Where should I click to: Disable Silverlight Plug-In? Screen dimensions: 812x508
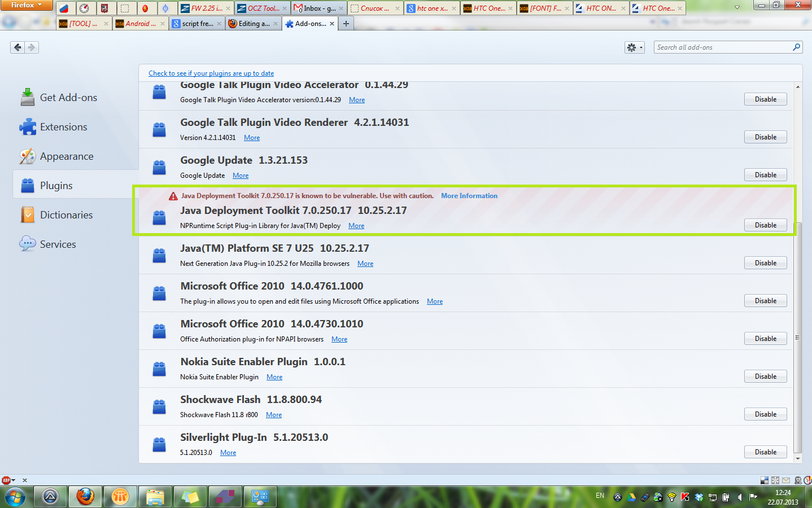pos(765,452)
